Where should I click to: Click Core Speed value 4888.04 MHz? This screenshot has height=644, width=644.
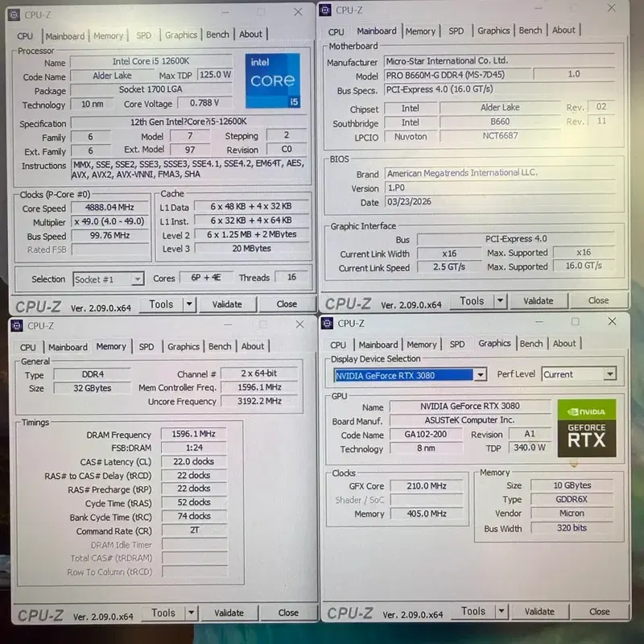coord(109,208)
